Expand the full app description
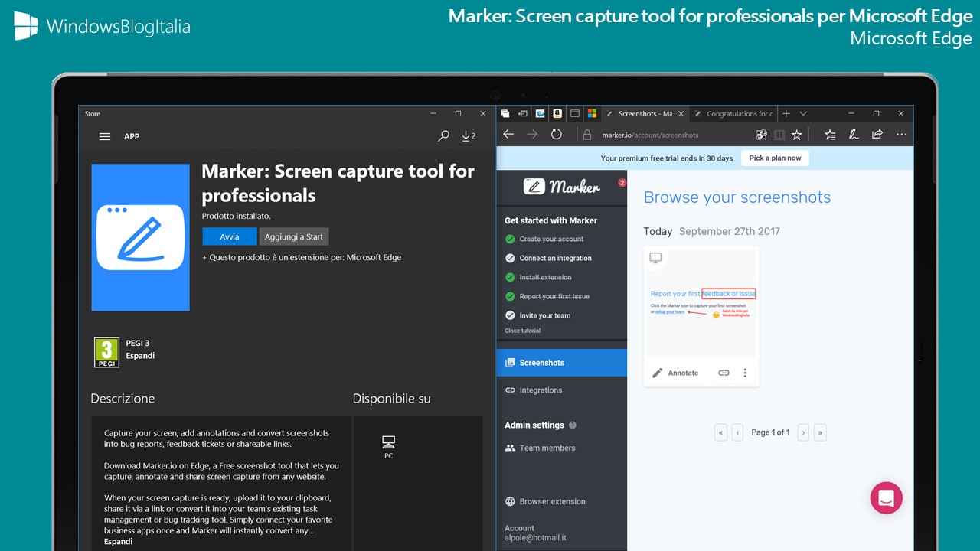The height and width of the screenshot is (551, 980). pos(118,542)
